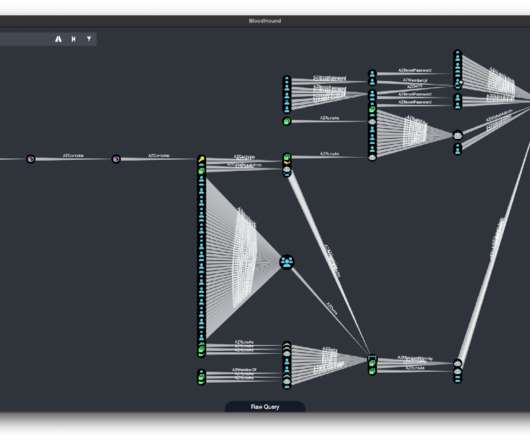Focus the node search input field
Image resolution: width=530 pixels, height=442 pixels.
click(x=25, y=39)
